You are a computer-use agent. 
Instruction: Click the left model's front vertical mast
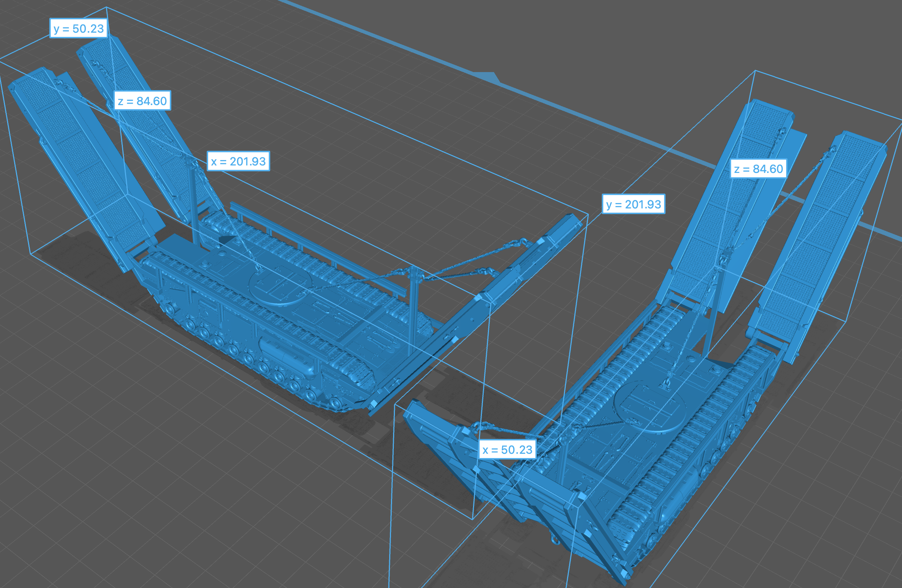[x=413, y=303]
